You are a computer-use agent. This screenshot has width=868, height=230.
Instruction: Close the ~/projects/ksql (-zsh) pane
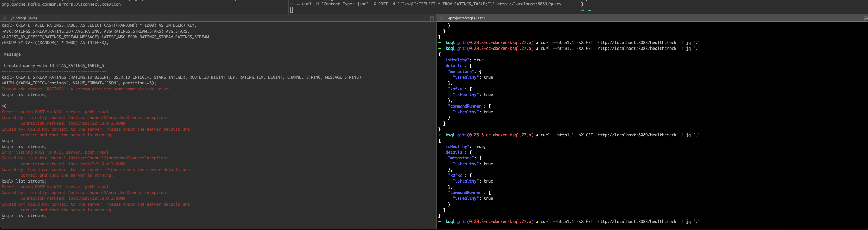441,18
